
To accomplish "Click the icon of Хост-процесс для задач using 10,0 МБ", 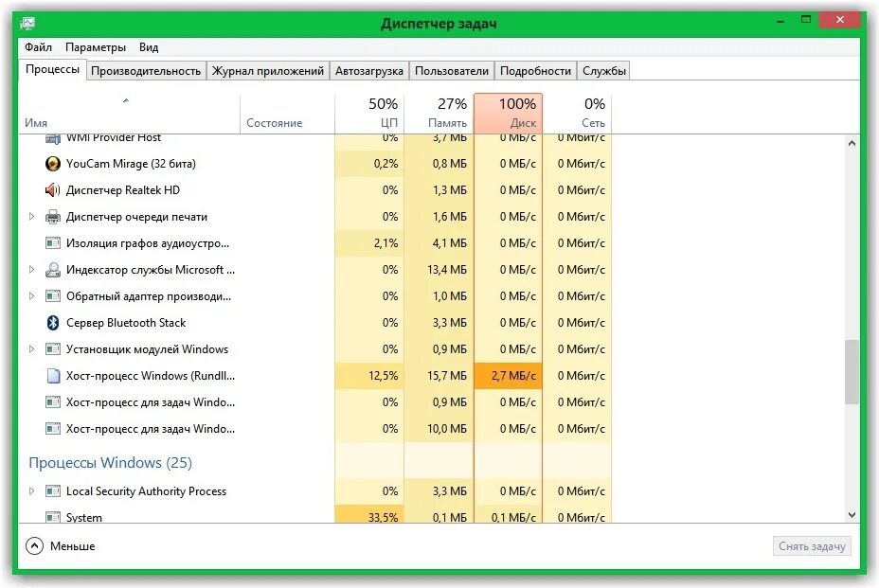I will click(x=53, y=429).
